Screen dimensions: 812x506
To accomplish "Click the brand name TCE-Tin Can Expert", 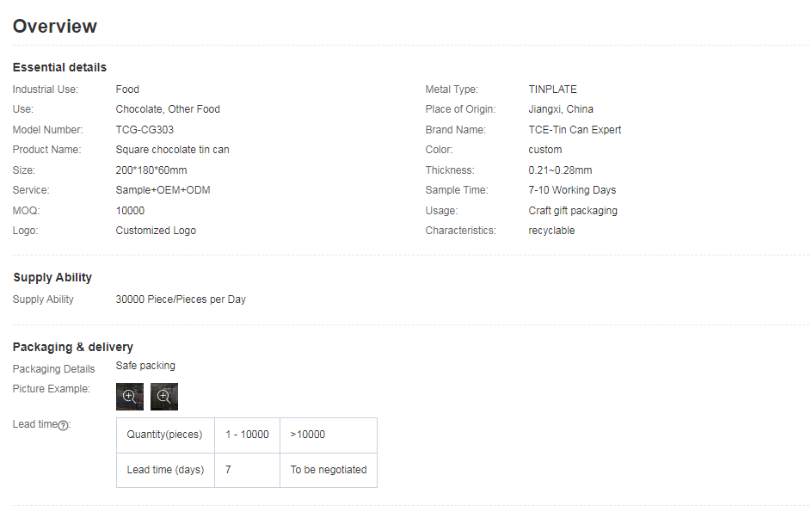I will tap(575, 130).
